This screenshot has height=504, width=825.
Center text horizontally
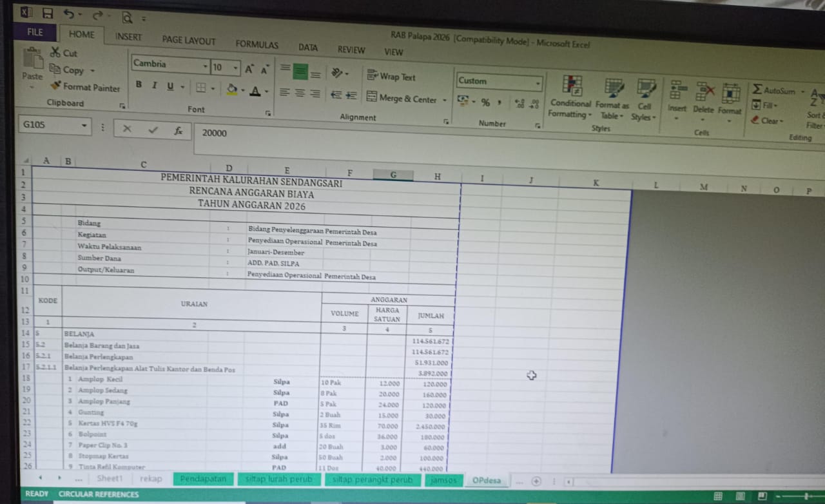[x=300, y=93]
